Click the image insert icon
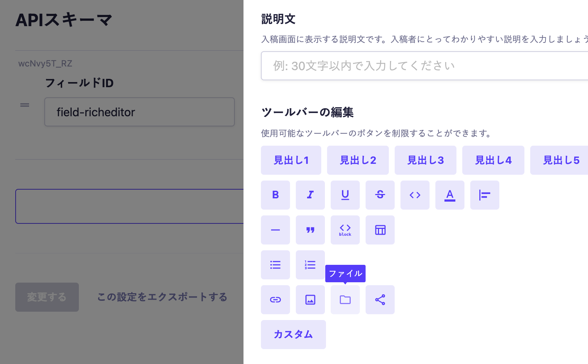The height and width of the screenshot is (364, 588). (x=310, y=300)
